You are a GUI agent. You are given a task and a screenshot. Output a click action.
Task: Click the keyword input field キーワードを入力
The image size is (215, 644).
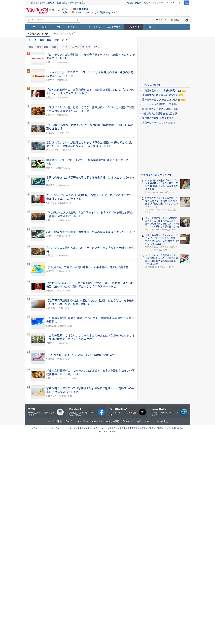tap(50, 20)
